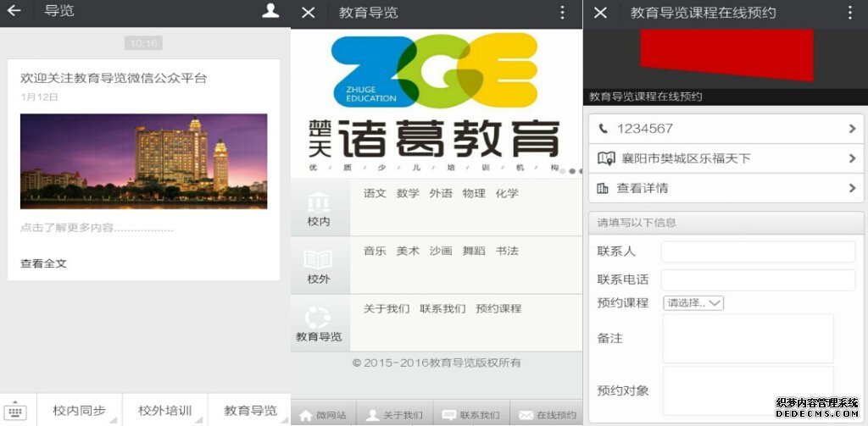Tap the 教育导览 circular icon

(319, 317)
